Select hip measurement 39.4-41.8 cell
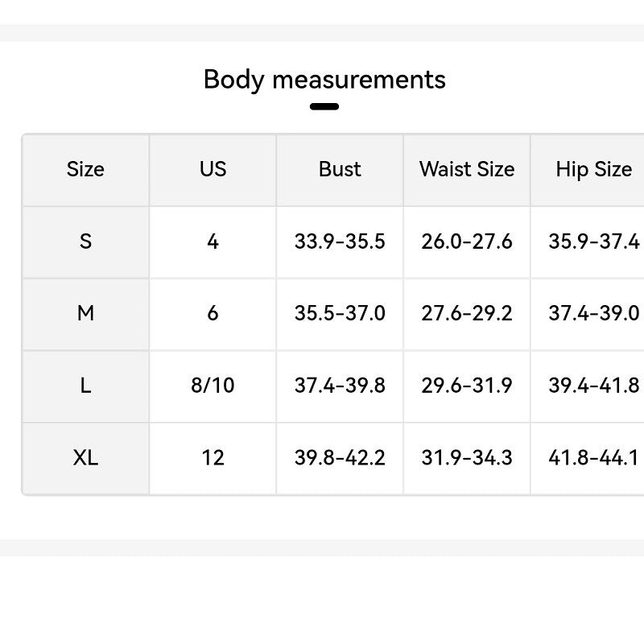Viewport: 644px width, 644px height. coord(593,386)
